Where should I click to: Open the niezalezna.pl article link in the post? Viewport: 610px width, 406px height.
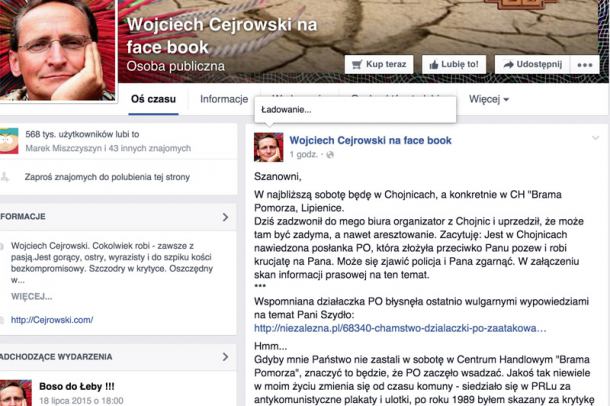point(400,328)
